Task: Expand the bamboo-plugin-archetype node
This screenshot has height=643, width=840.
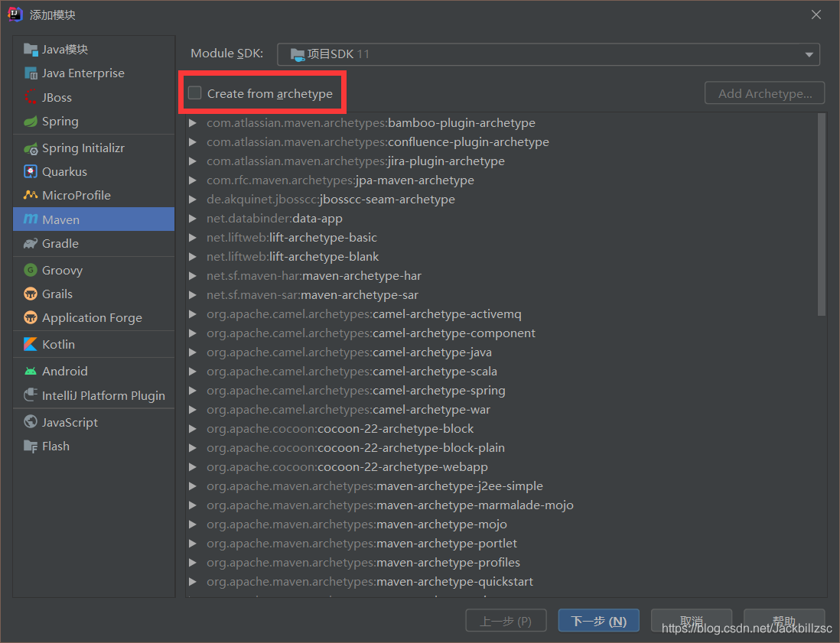Action: pos(193,123)
